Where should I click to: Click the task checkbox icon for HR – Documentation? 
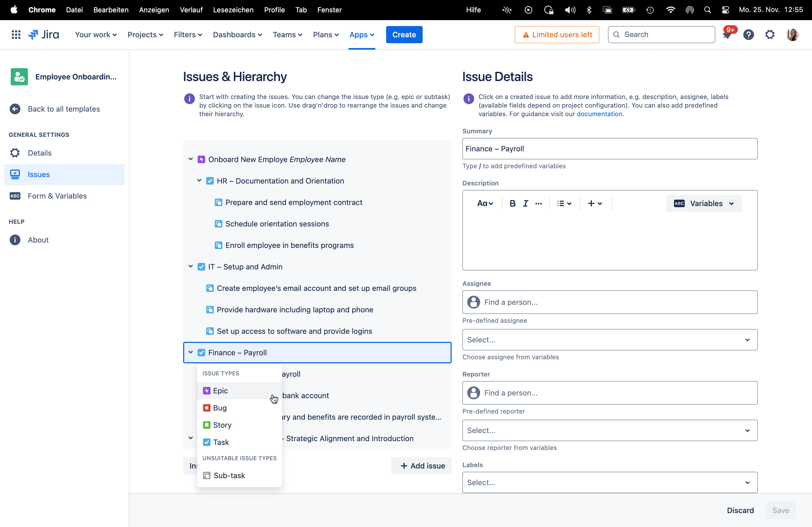click(x=210, y=181)
